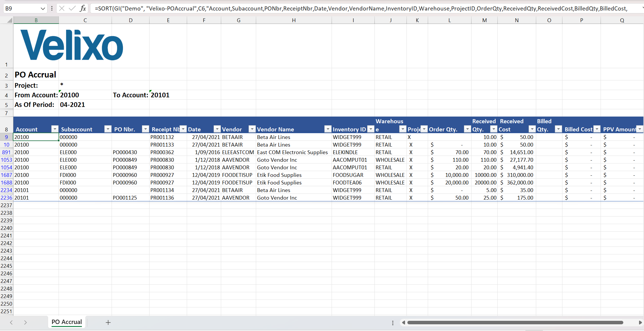Click From Account value 20100

tap(85, 95)
